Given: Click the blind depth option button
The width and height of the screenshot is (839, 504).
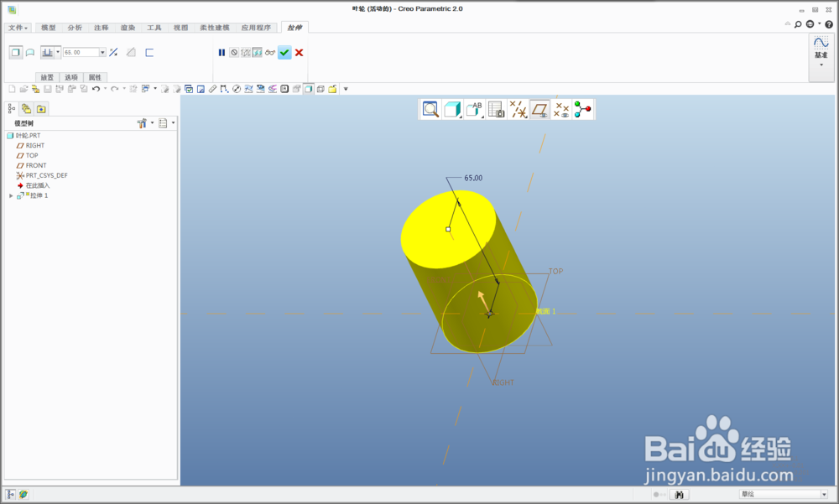Looking at the screenshot, I should [x=48, y=53].
